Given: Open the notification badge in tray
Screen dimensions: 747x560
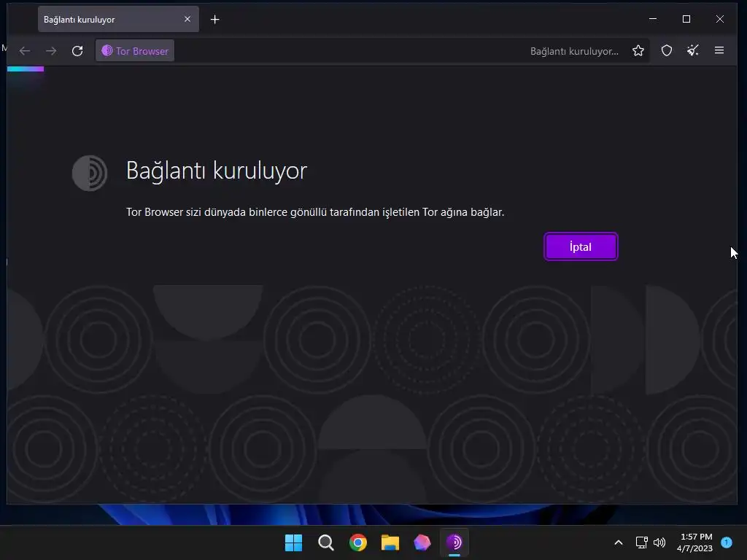Looking at the screenshot, I should [727, 542].
